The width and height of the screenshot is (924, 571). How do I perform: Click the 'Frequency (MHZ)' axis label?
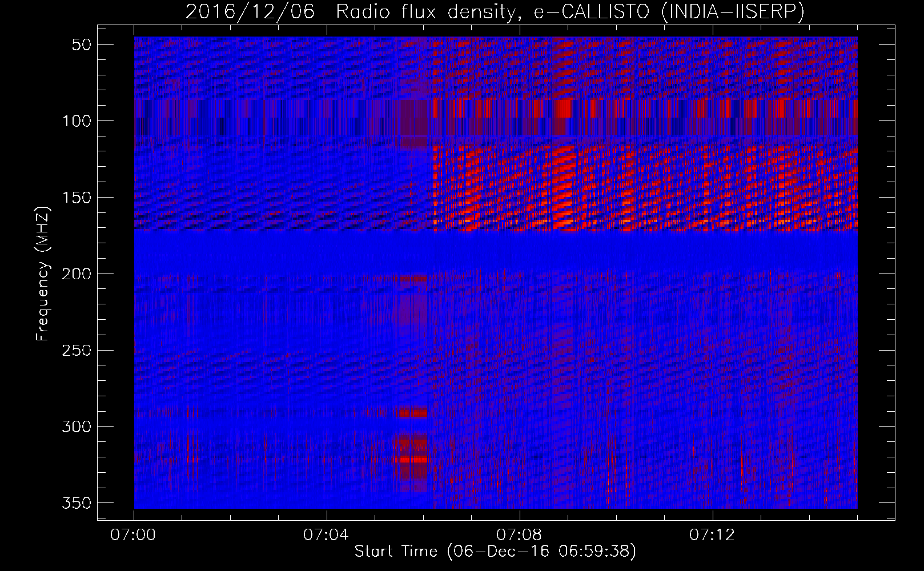43,274
